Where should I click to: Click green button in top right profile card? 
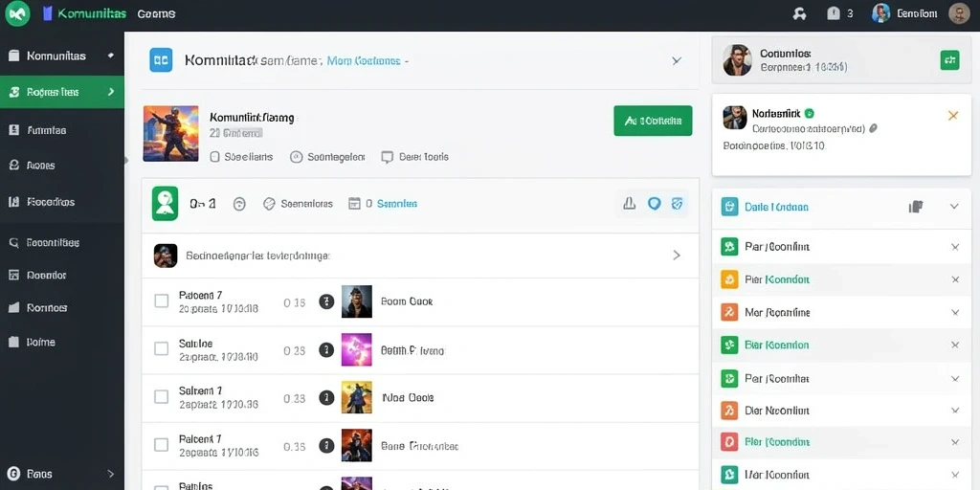coord(949,60)
